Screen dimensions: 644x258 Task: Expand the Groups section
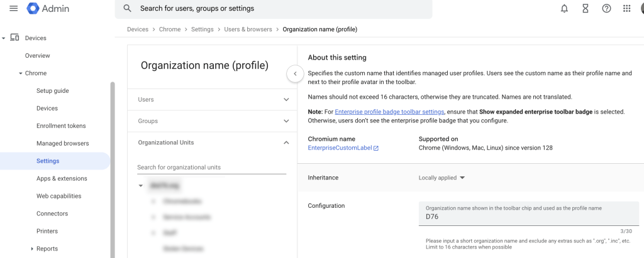pyautogui.click(x=286, y=121)
